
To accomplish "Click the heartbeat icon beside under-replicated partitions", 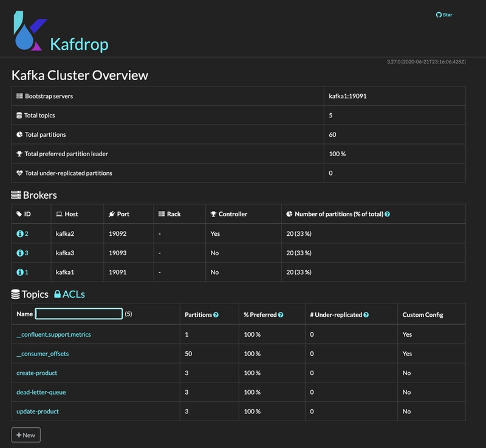I will point(19,173).
